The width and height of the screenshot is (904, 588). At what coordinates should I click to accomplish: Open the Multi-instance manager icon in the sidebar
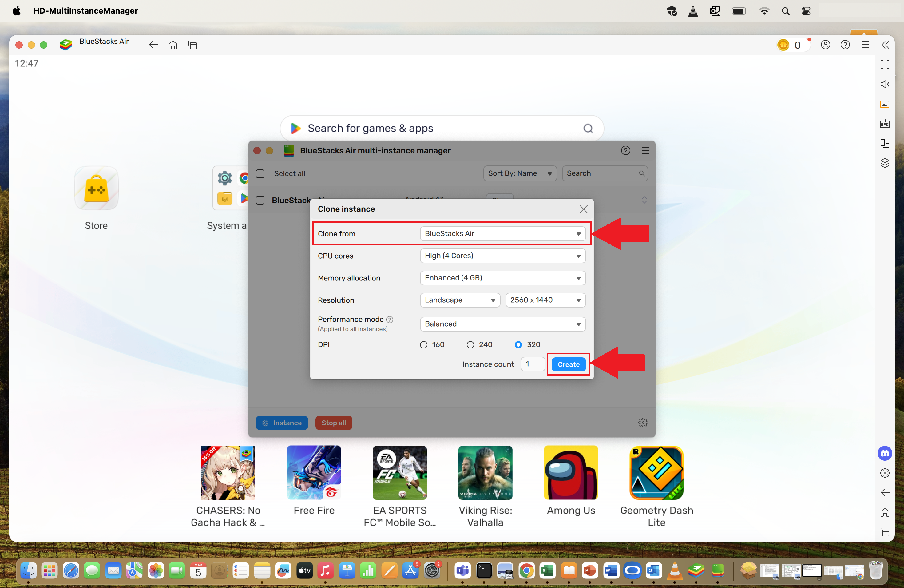885,163
